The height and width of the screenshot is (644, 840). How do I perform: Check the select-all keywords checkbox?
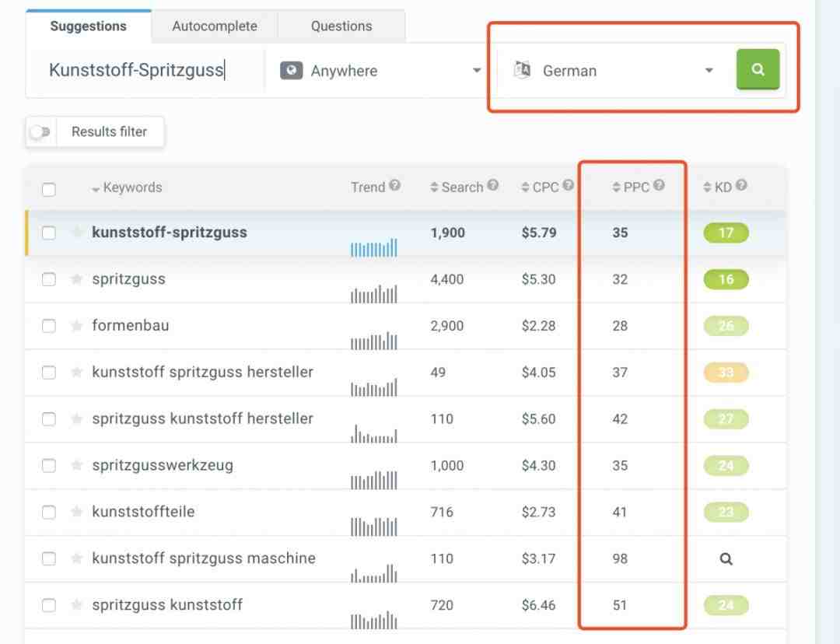(49, 190)
